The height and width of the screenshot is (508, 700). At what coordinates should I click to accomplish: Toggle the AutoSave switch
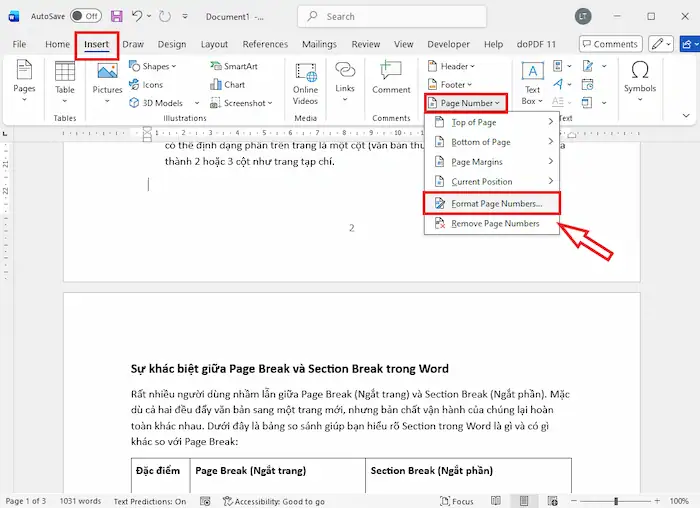86,17
